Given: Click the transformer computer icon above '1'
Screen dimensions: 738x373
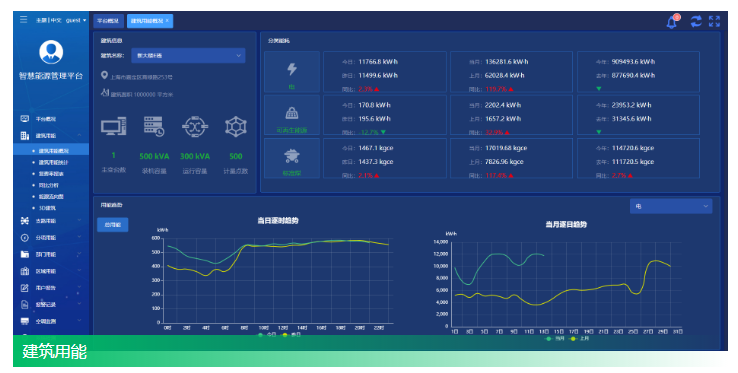Looking at the screenshot, I should pyautogui.click(x=113, y=126).
